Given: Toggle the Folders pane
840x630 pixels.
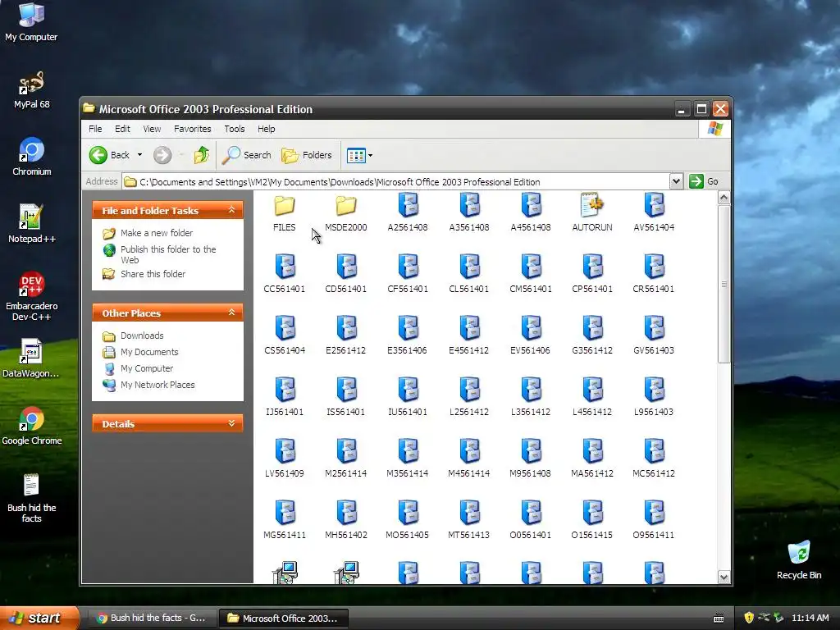Looking at the screenshot, I should click(x=307, y=155).
